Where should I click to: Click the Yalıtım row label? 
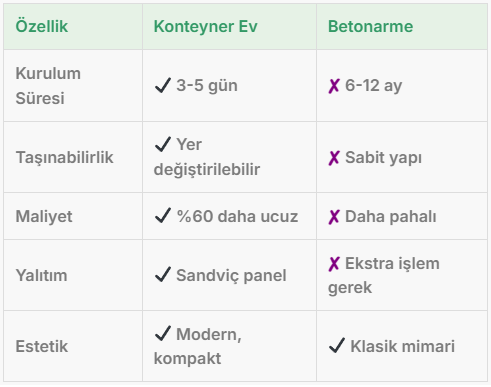coord(41,275)
